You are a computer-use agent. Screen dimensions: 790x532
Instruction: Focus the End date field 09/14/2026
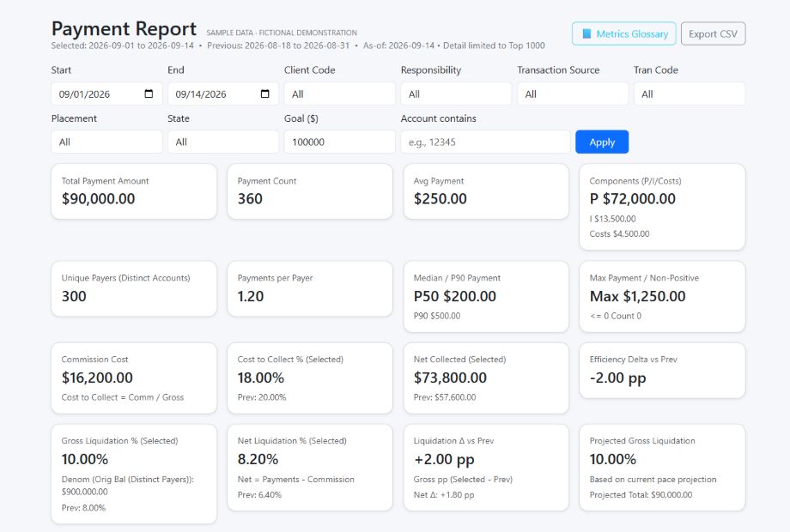click(x=222, y=94)
